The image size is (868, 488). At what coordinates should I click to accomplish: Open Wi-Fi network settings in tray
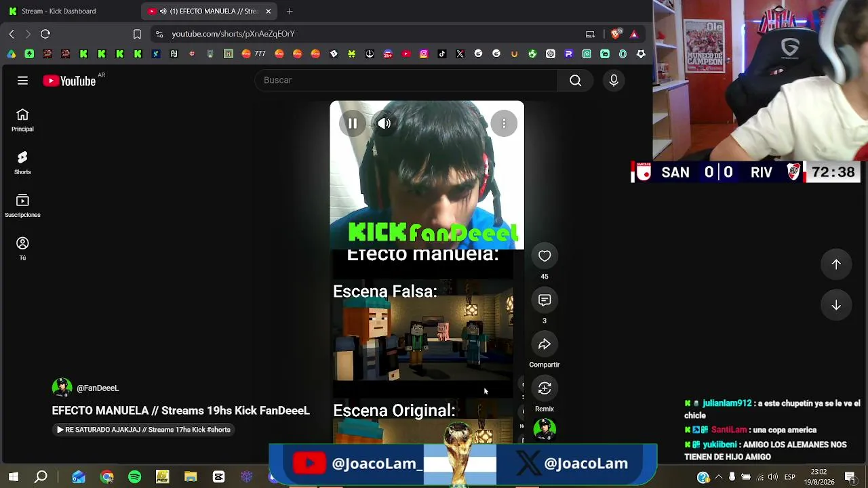(x=759, y=477)
